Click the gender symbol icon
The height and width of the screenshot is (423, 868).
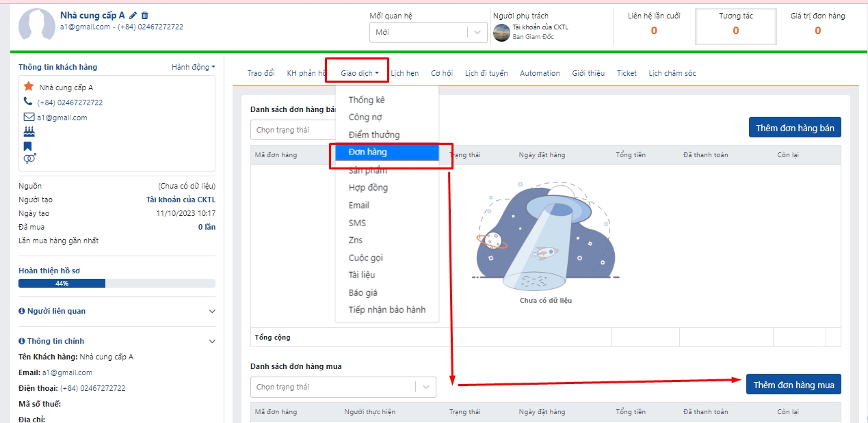click(x=29, y=159)
